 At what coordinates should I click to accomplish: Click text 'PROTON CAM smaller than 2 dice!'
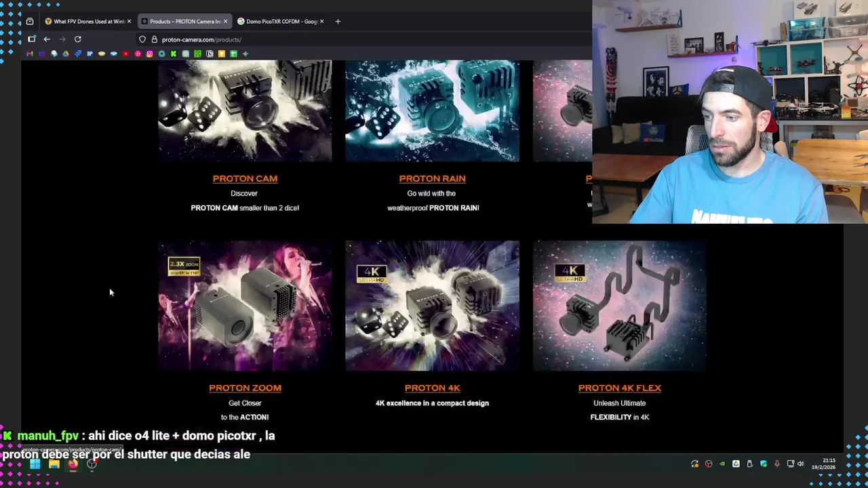coord(245,208)
